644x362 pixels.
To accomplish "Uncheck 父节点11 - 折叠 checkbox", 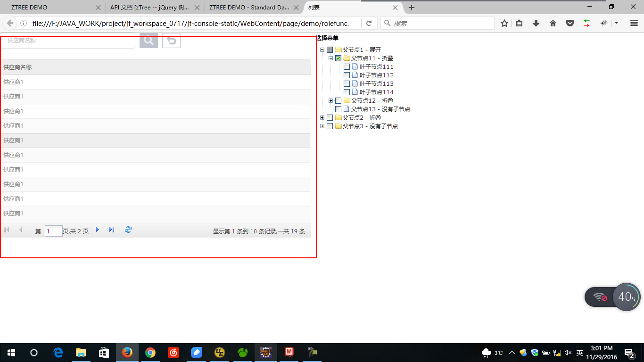I will 338,58.
